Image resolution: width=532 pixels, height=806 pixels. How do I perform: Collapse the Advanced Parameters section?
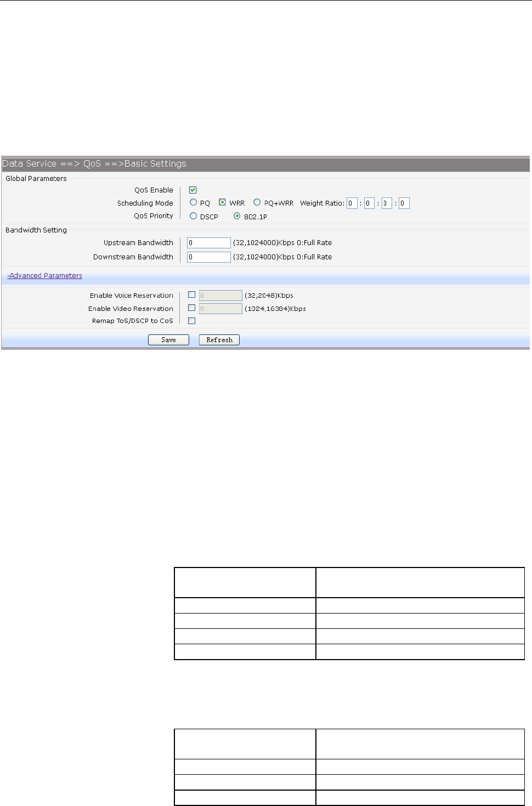pos(45,276)
